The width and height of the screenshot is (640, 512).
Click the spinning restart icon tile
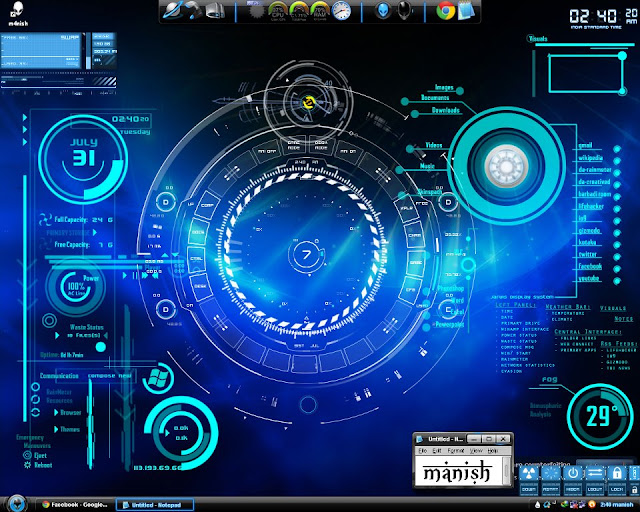pos(551,474)
